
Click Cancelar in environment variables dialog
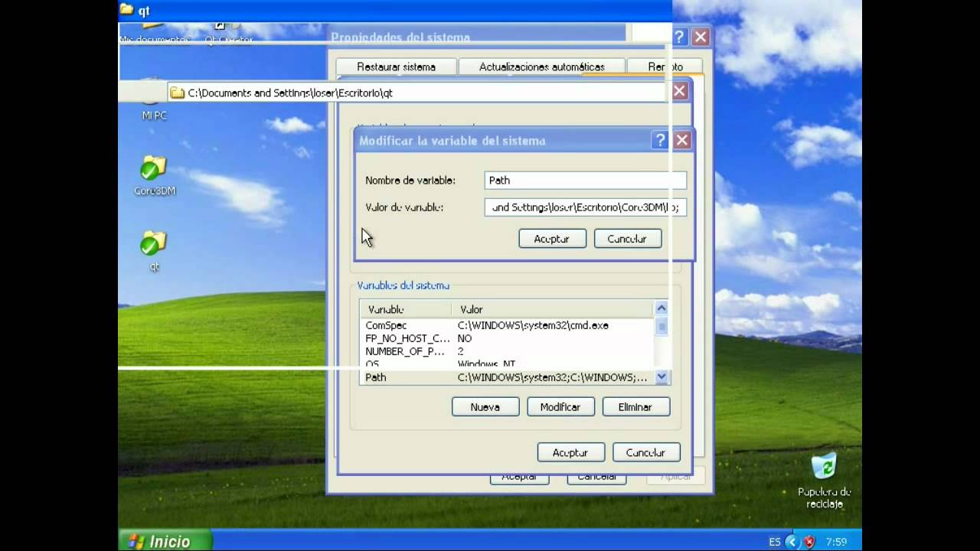tap(645, 452)
